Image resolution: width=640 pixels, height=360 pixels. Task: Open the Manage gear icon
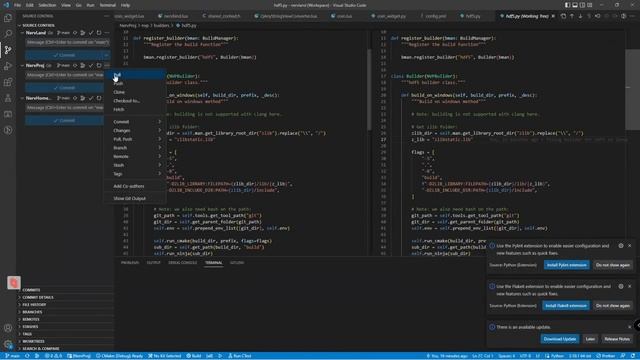pyautogui.click(x=8, y=344)
